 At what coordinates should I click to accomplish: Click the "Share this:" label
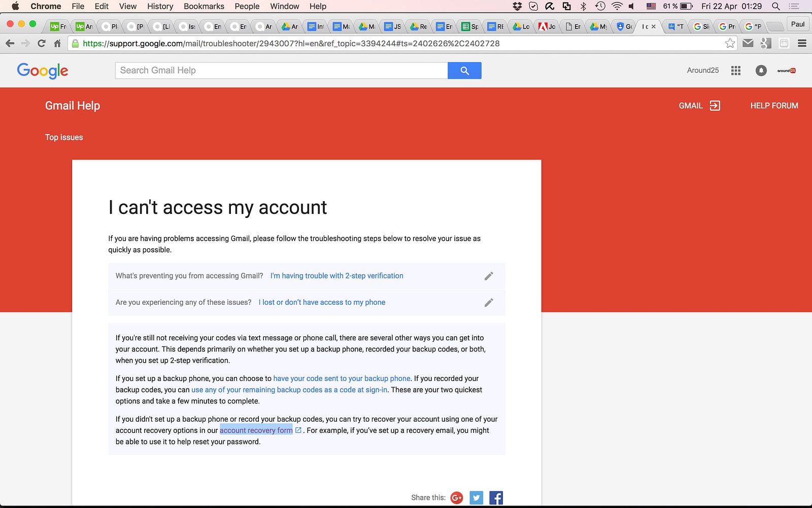428,498
